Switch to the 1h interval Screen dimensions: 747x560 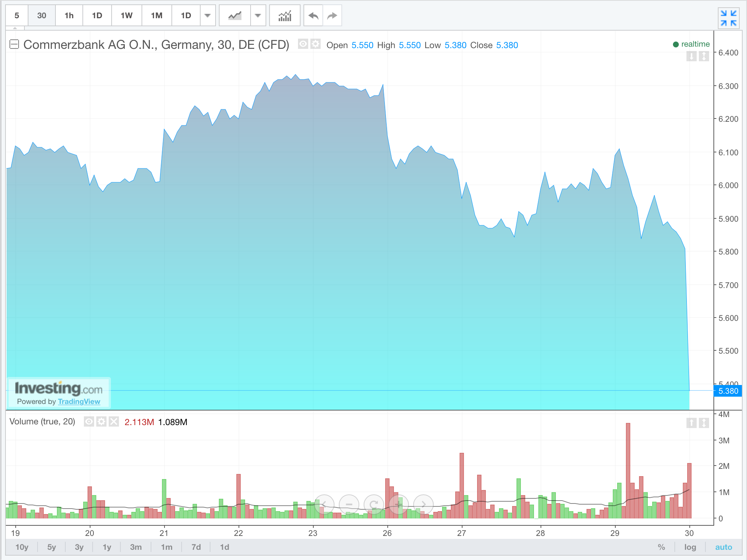(69, 15)
